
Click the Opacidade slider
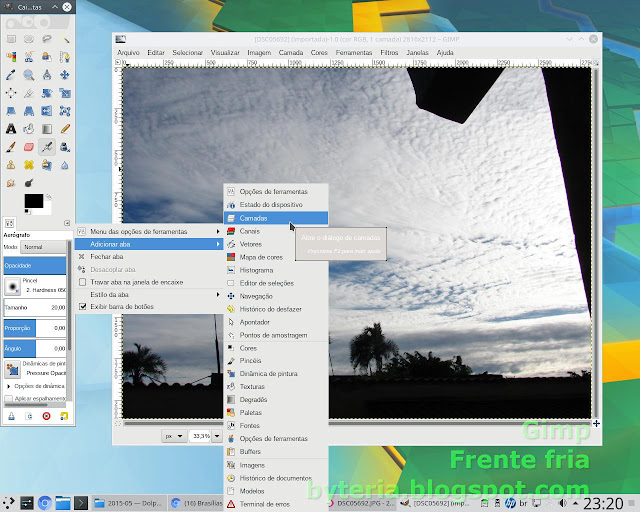(35, 265)
